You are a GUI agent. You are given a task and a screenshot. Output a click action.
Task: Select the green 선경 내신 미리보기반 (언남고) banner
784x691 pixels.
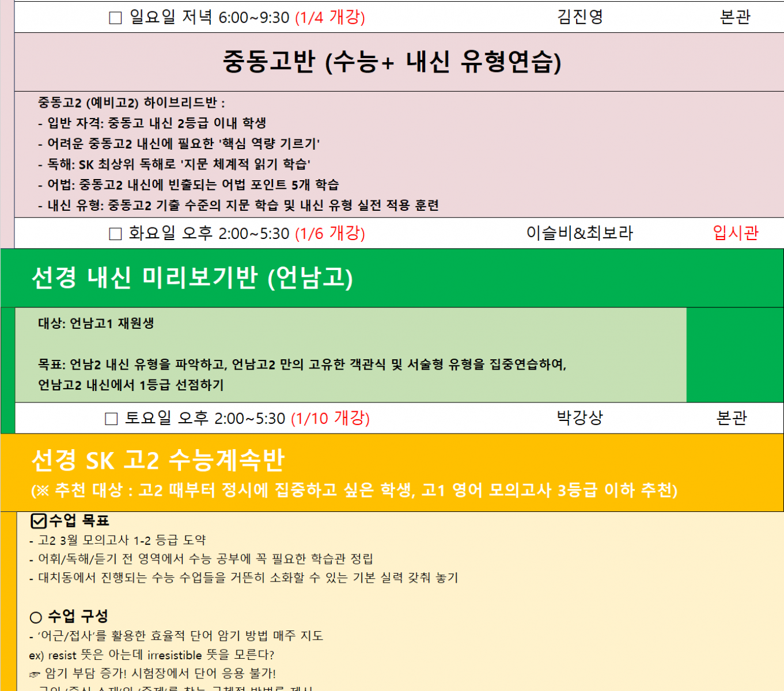192,278
